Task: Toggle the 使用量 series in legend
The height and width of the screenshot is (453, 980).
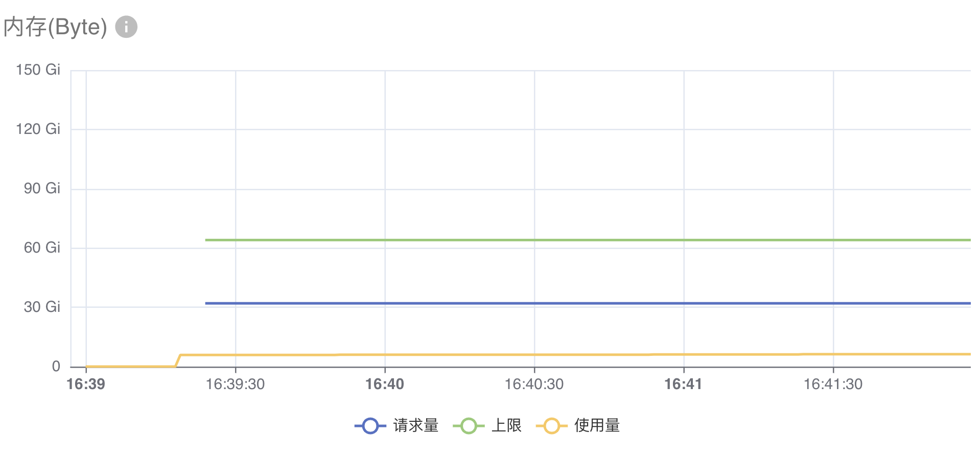Action: click(x=578, y=425)
